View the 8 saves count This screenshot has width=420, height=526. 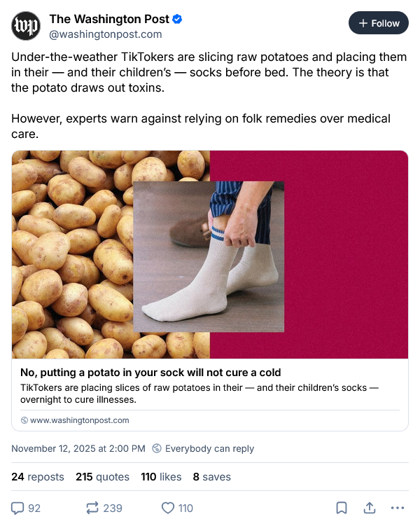(211, 477)
